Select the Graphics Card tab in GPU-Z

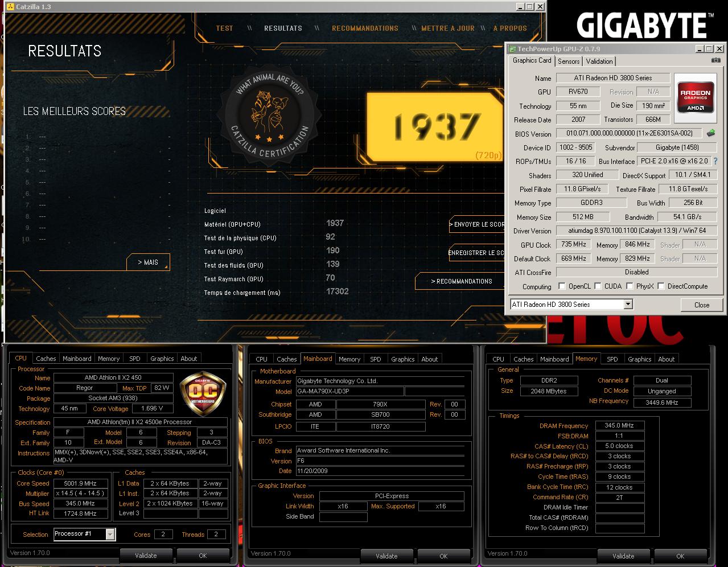click(x=532, y=60)
